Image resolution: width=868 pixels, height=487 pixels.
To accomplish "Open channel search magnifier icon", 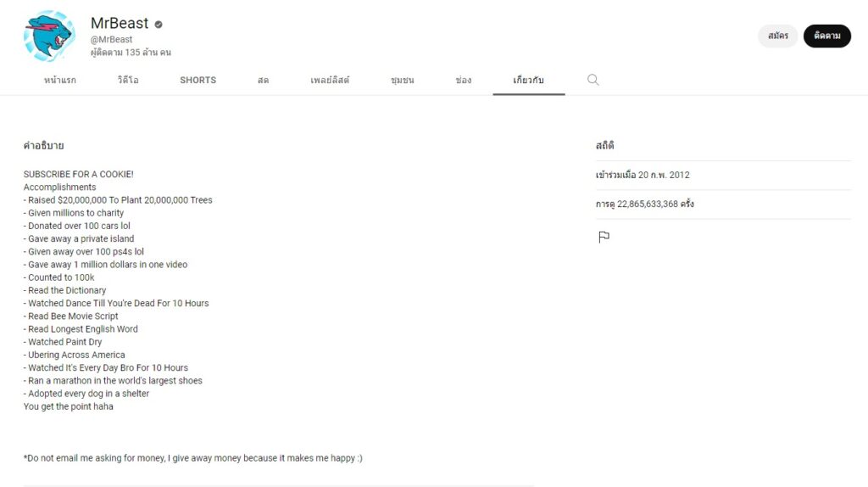I will [593, 80].
